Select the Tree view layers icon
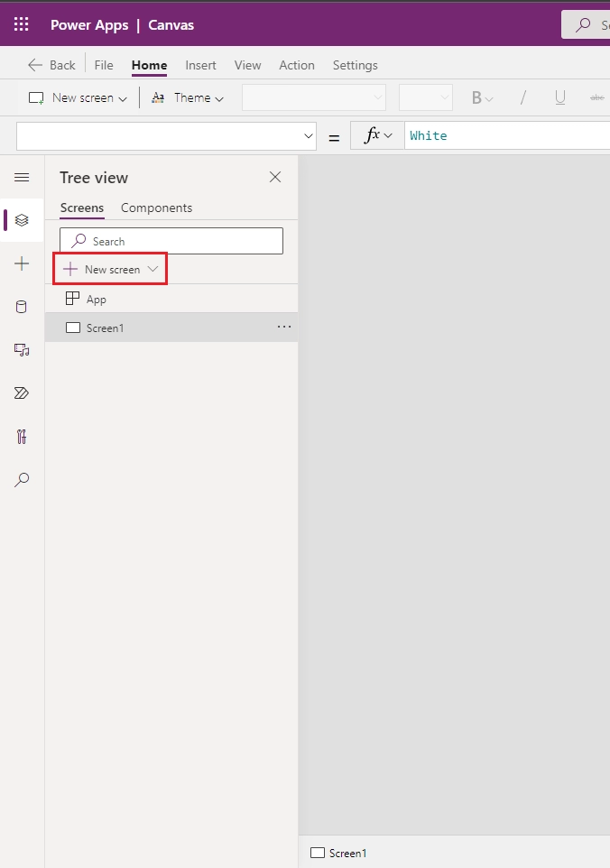 coord(22,220)
